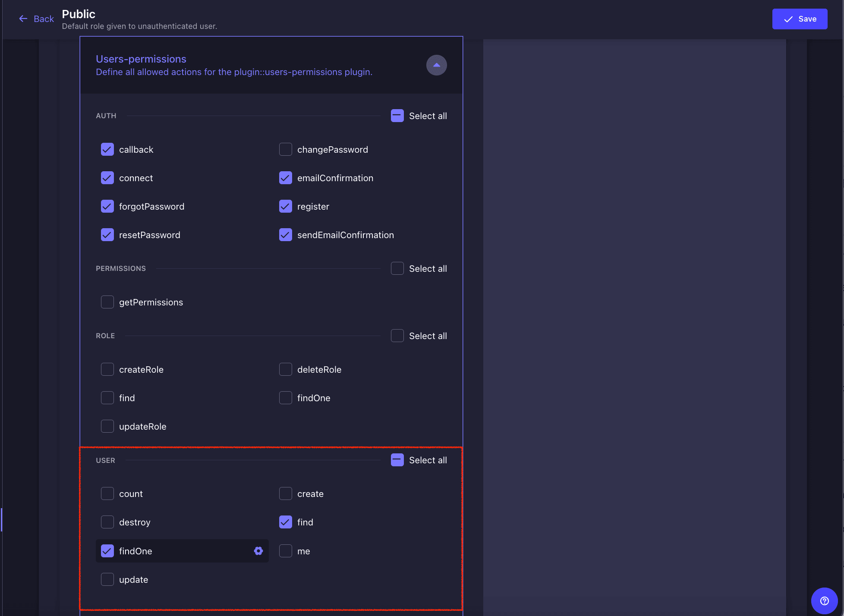Toggle Select all for USER

[397, 460]
